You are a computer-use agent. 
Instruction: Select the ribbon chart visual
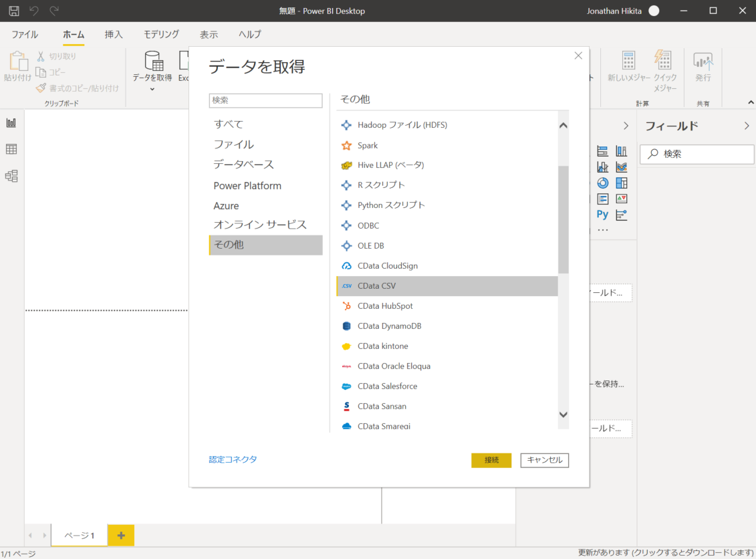[621, 166]
